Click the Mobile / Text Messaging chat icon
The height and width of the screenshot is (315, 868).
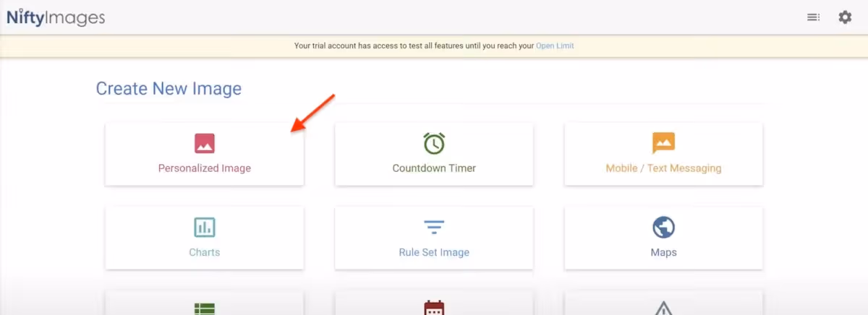tap(663, 143)
